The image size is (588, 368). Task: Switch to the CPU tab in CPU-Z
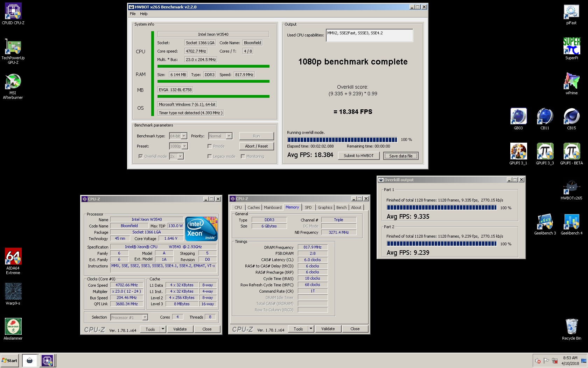[238, 207]
